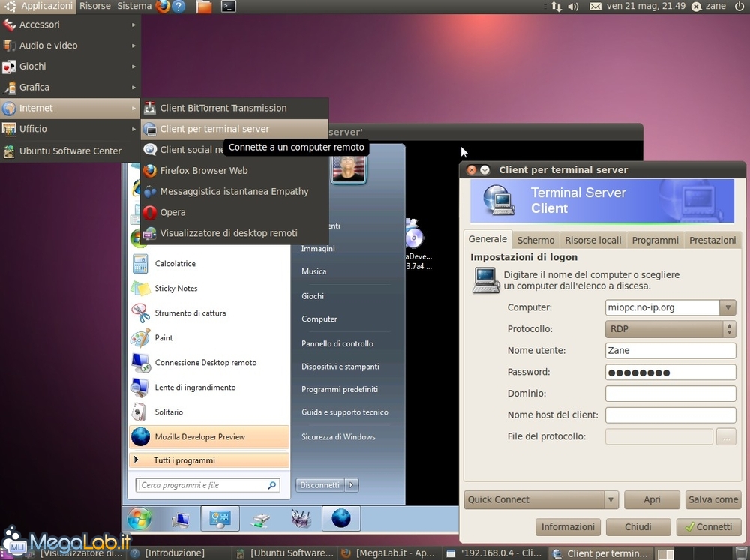The height and width of the screenshot is (560, 750).
Task: Open the Risorse menu
Action: [94, 6]
